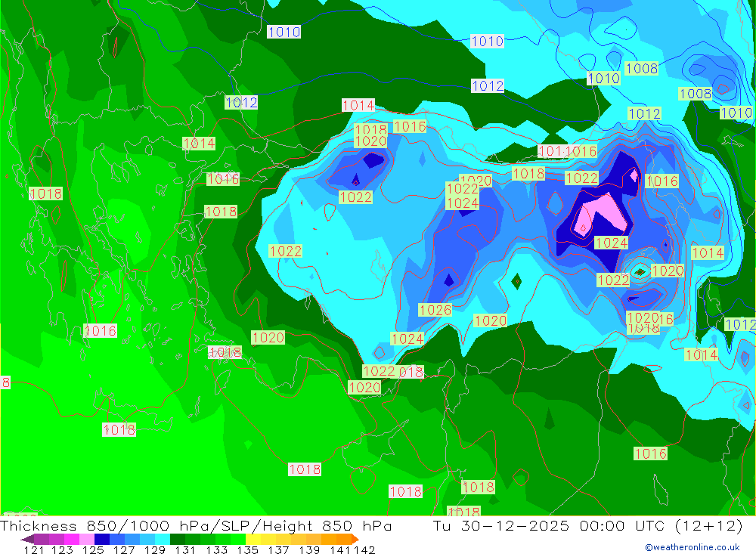
Task: Pick the light pink legend swatch
Action: coord(87,539)
